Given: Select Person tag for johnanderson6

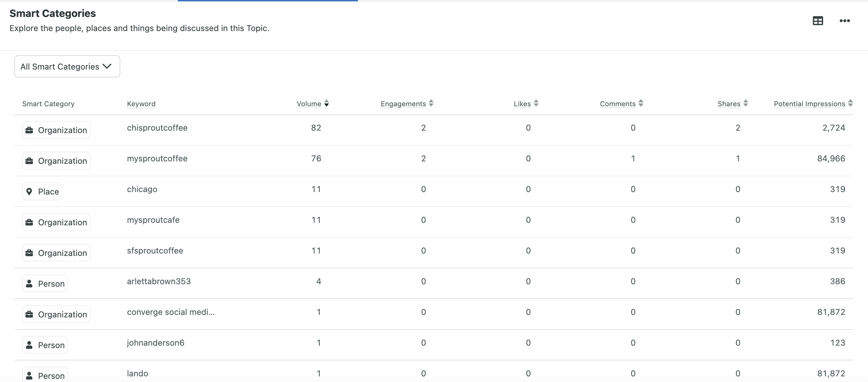Looking at the screenshot, I should tap(45, 345).
